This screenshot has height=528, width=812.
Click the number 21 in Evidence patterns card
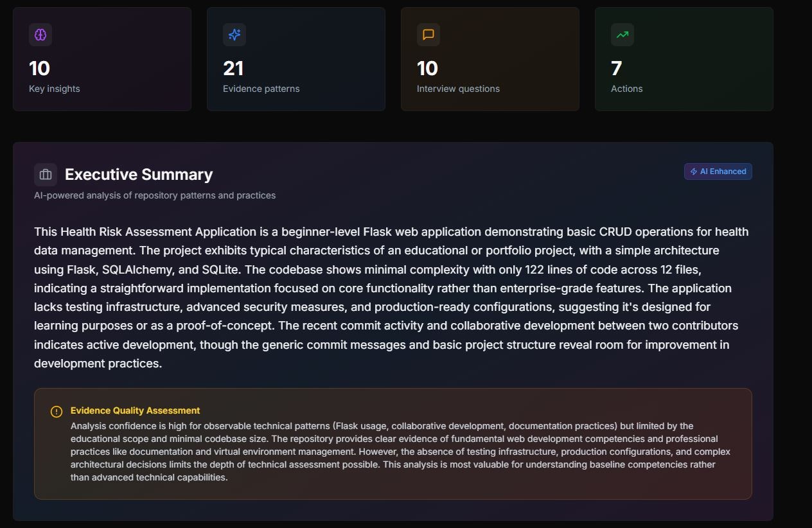point(233,68)
